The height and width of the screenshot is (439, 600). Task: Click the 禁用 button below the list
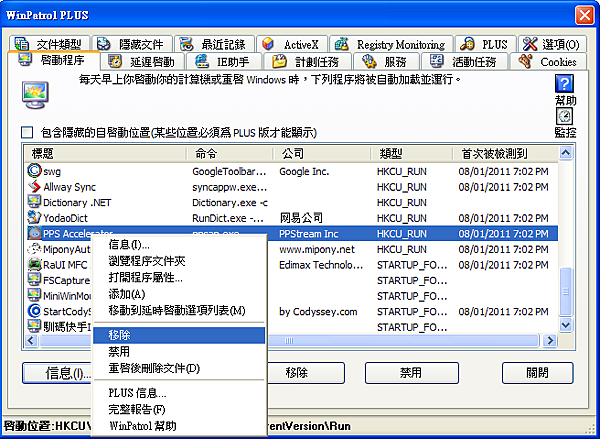[x=411, y=373]
